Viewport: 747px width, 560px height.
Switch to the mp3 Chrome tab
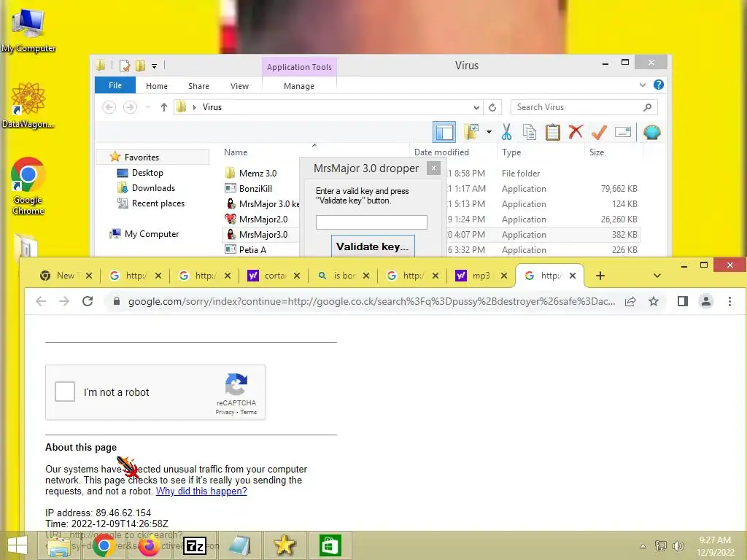pos(481,275)
